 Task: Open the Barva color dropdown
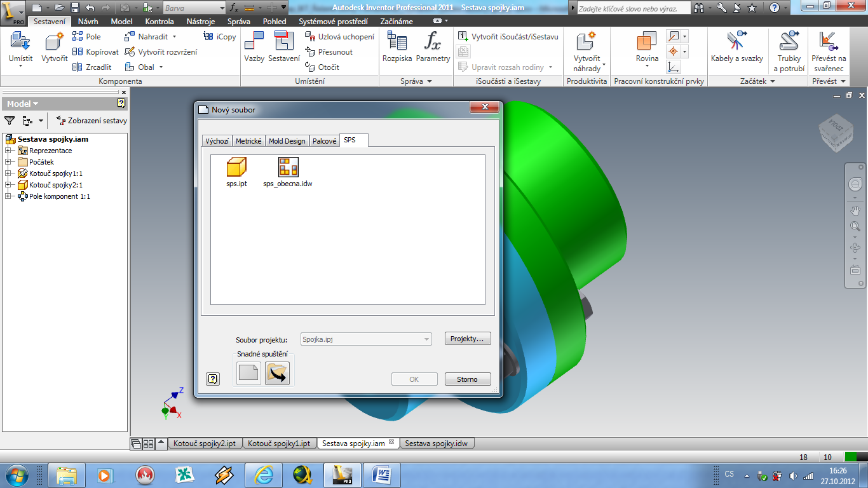[194, 8]
